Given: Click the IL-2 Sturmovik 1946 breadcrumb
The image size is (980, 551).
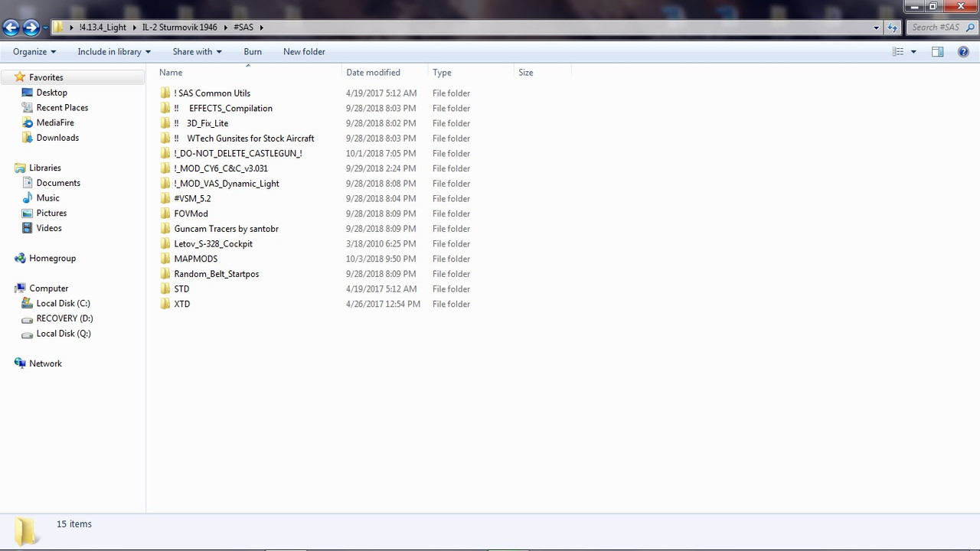Looking at the screenshot, I should click(180, 28).
